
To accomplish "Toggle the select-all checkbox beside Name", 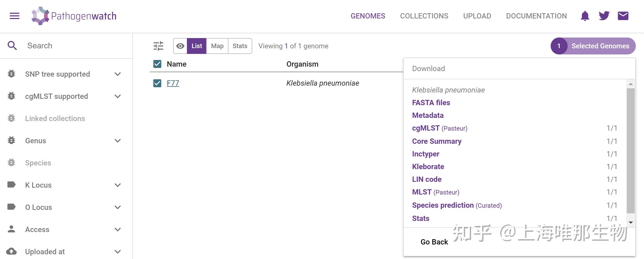I will 157,64.
